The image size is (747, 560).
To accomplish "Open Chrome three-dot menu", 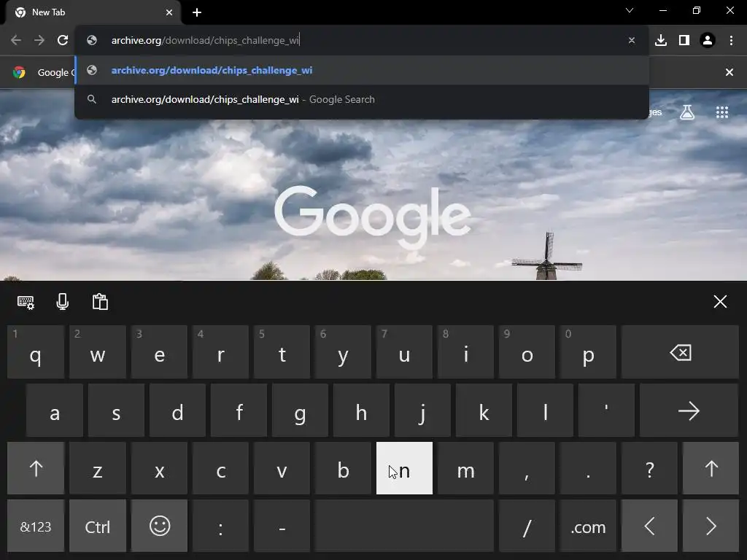I will (731, 41).
